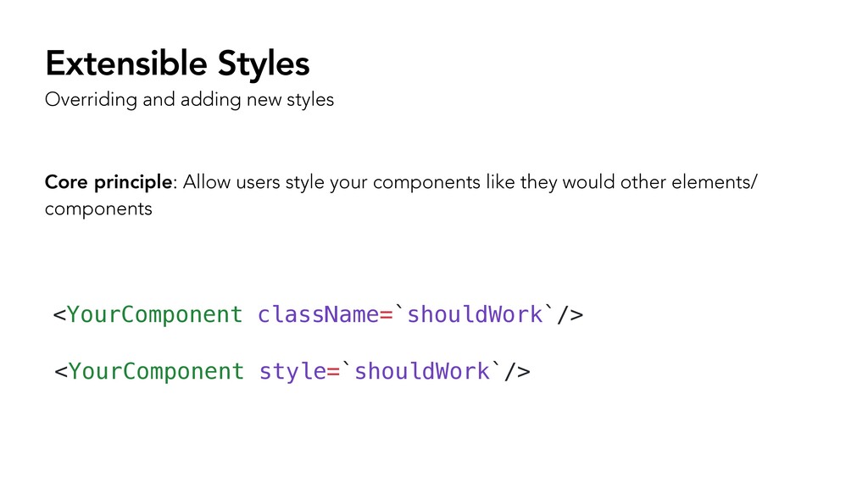Click green 'YourComponent' in the className line
Viewport: 868px width, 488px height.
154,315
